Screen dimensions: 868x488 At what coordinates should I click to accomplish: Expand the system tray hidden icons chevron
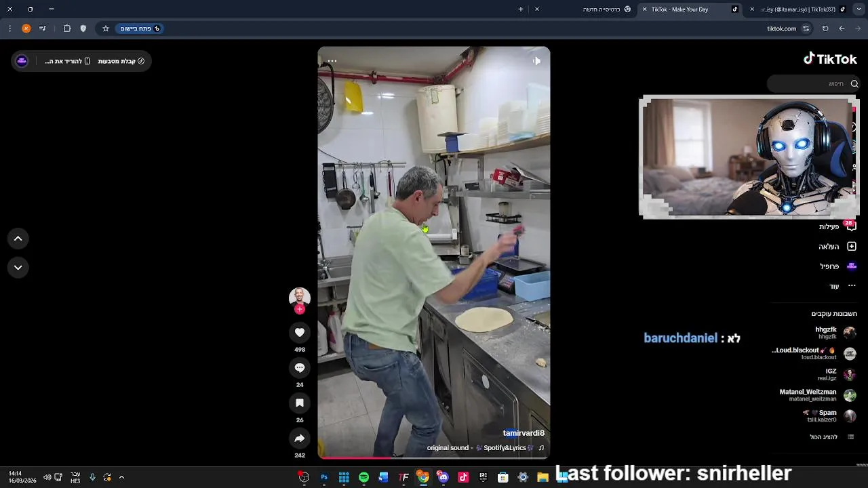pyautogui.click(x=121, y=477)
